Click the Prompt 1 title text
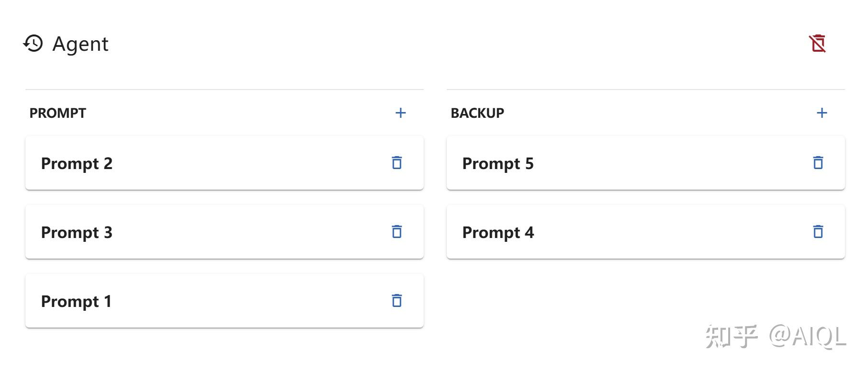 point(76,301)
